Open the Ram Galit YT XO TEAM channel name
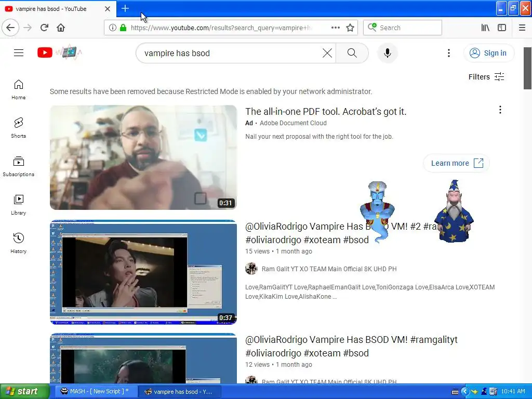Screen dimensions: 532x399 coord(329,269)
